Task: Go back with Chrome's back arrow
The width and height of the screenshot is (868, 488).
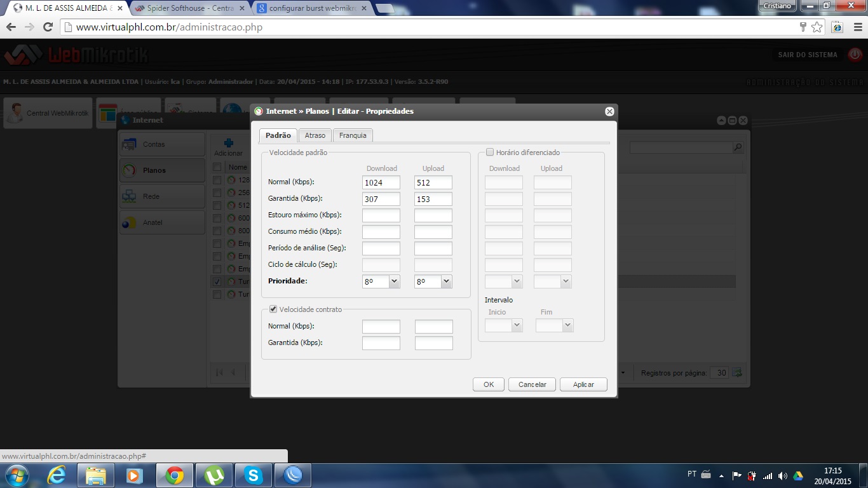Action: (x=11, y=27)
